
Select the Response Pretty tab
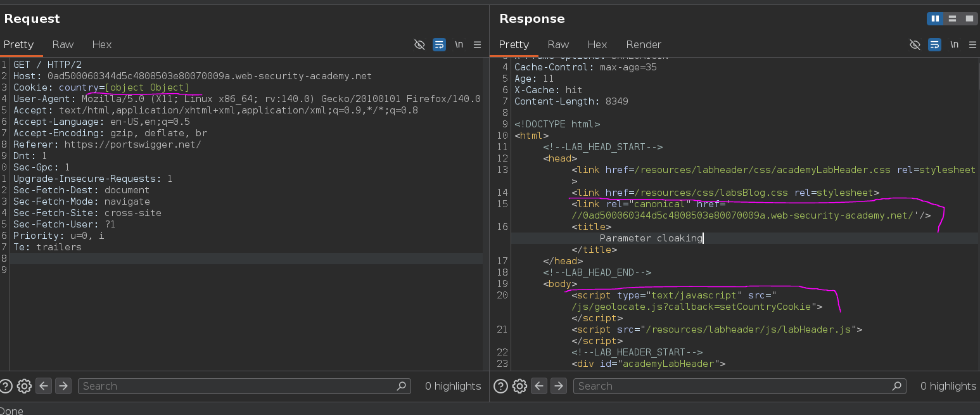(x=514, y=44)
